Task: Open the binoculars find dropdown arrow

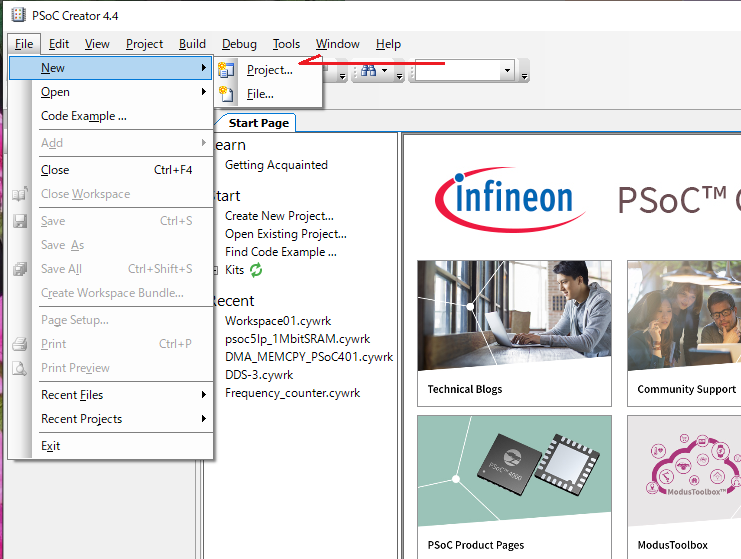Action: tap(384, 71)
